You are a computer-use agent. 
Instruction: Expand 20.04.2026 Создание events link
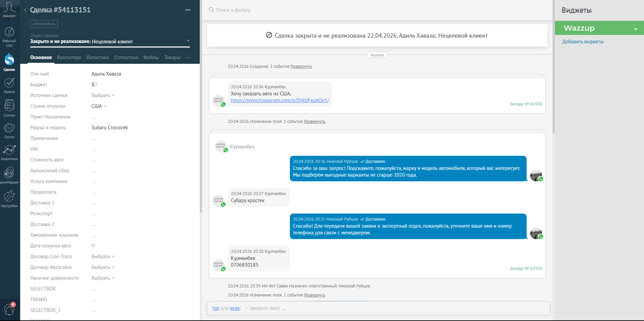(301, 66)
